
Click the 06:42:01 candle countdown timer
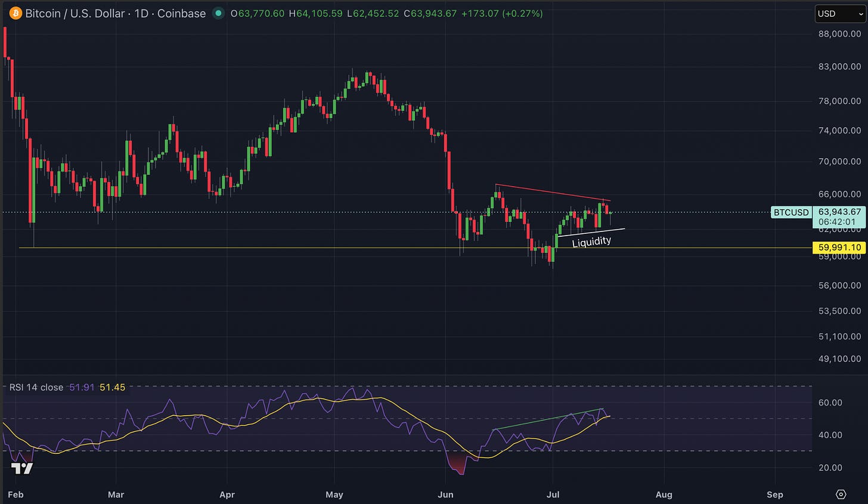(x=837, y=222)
